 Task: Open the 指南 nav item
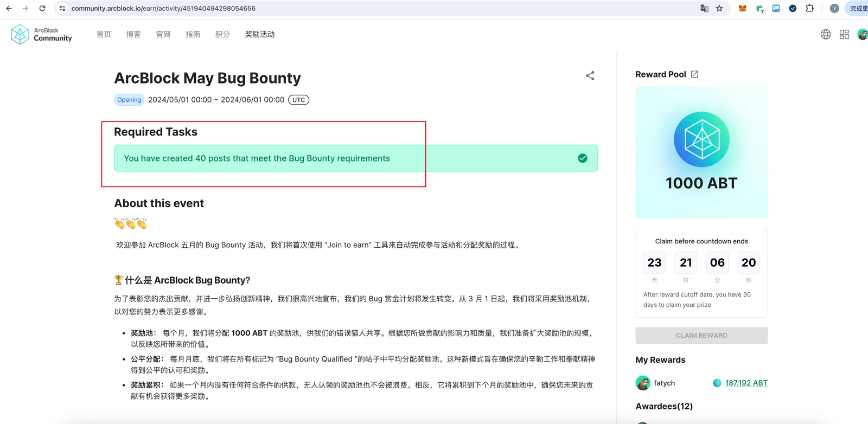coord(193,34)
